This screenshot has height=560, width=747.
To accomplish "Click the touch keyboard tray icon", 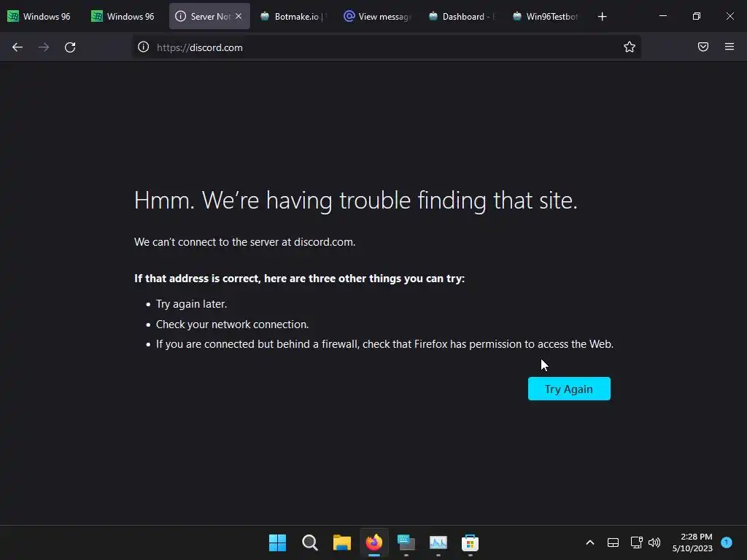I will [613, 542].
